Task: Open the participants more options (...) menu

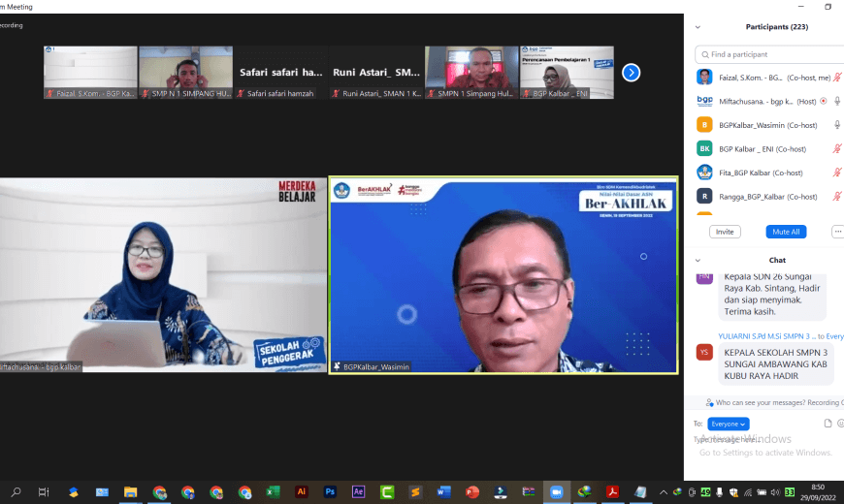Action: pos(837,232)
